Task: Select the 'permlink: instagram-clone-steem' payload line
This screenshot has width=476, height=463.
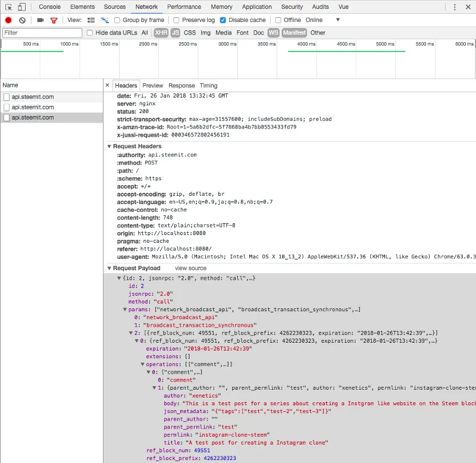Action: (217, 435)
